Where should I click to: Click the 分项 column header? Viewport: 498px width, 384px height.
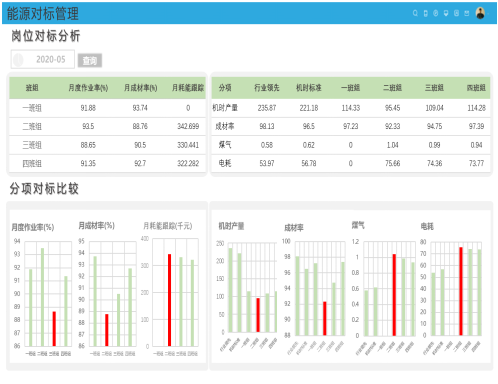pos(225,88)
